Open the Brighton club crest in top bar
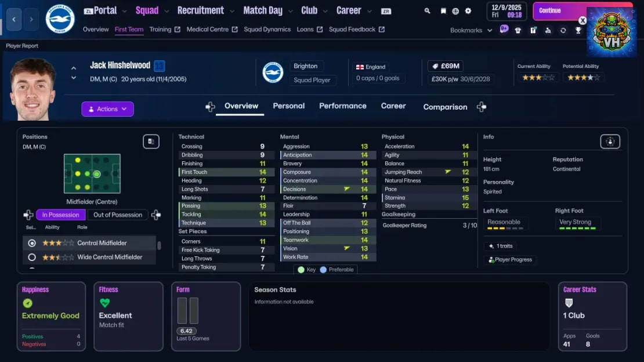Viewport: 644px width, 362px height. coord(60,19)
